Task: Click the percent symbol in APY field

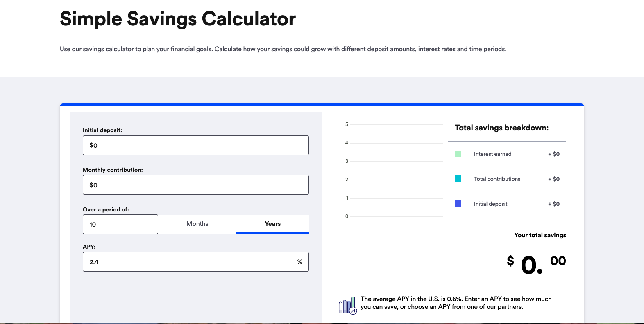Action: tap(300, 262)
